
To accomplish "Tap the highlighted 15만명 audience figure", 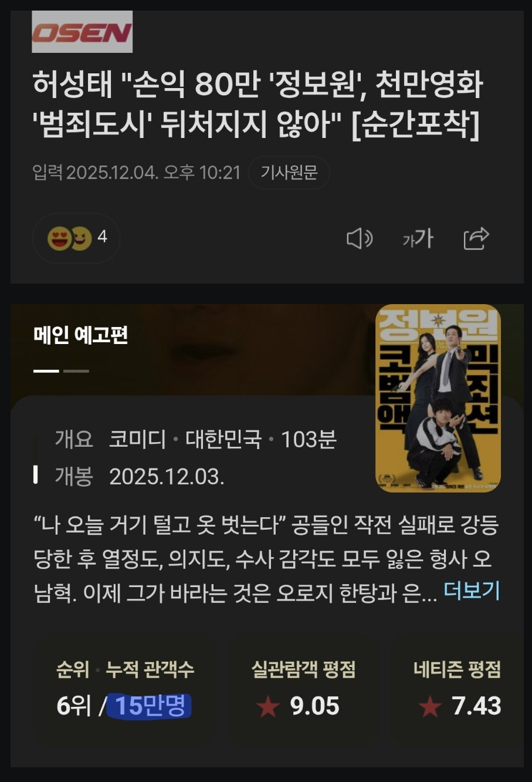I will tap(150, 706).
